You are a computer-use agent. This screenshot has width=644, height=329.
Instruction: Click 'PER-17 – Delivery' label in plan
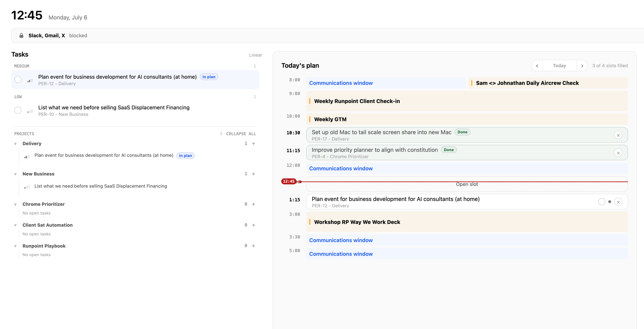[x=330, y=139]
